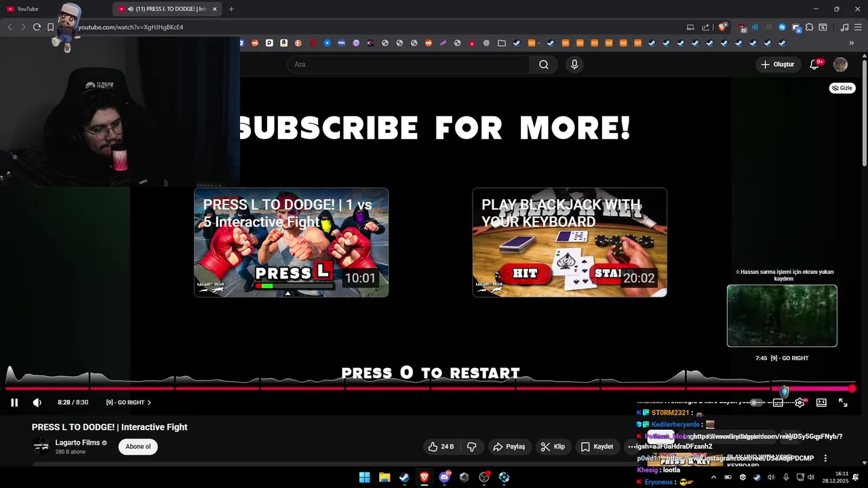The image size is (868, 488).
Task: Click chat username 'Kedilerheryerde'
Action: coord(675,424)
